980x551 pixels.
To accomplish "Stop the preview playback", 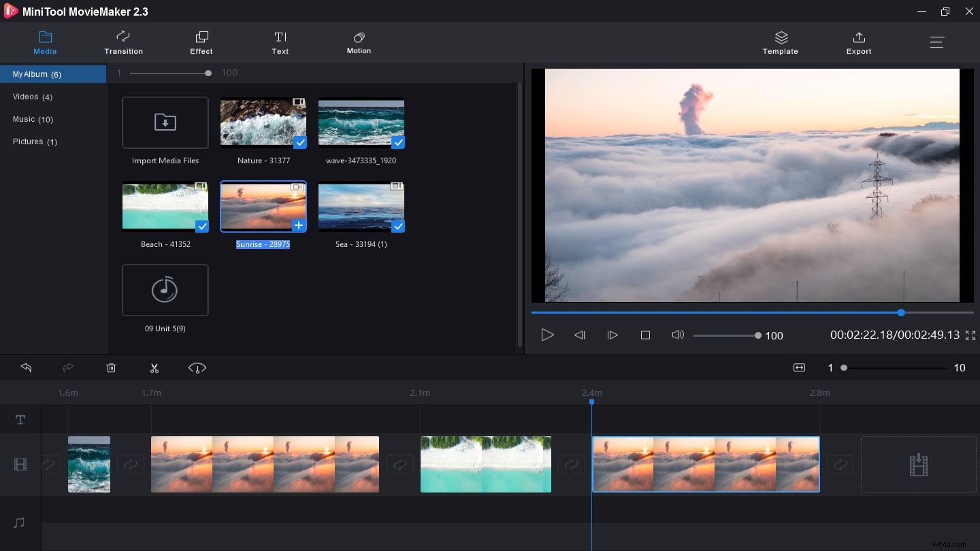I will [x=645, y=335].
